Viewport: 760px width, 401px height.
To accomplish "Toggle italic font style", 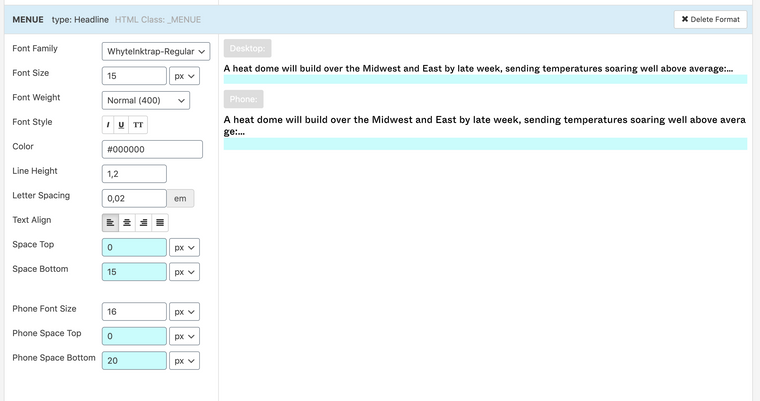I will click(x=109, y=125).
